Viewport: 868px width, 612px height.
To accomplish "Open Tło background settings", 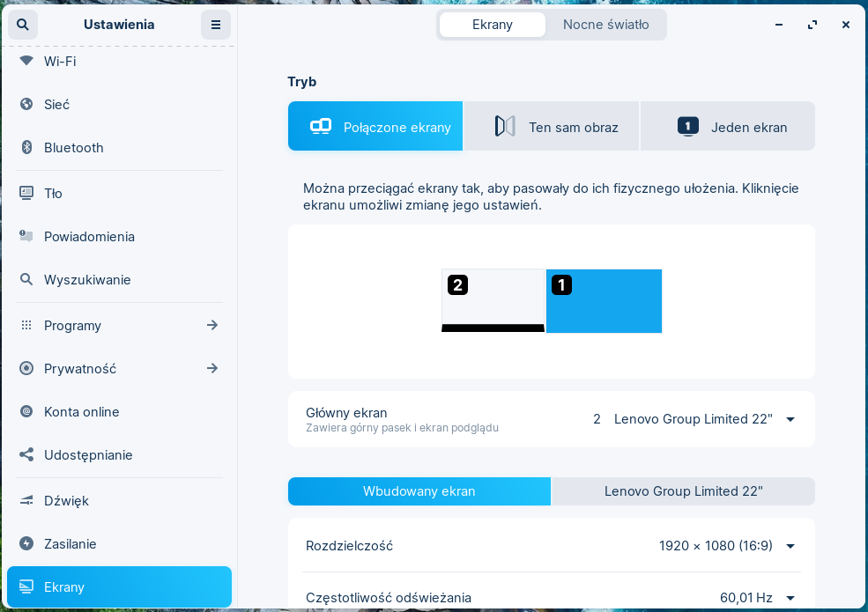I will point(119,193).
